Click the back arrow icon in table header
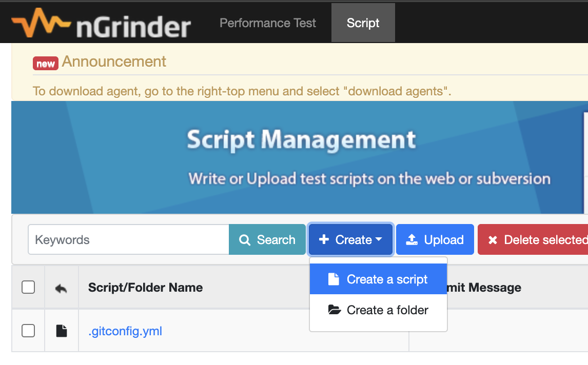This screenshot has width=588, height=365. [x=61, y=288]
